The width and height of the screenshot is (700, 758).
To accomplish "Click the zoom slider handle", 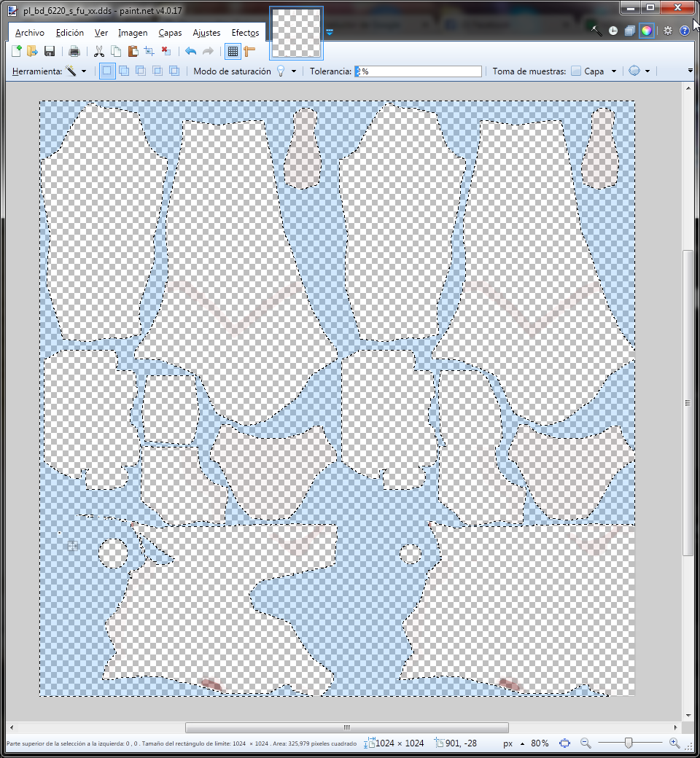I will tap(628, 743).
